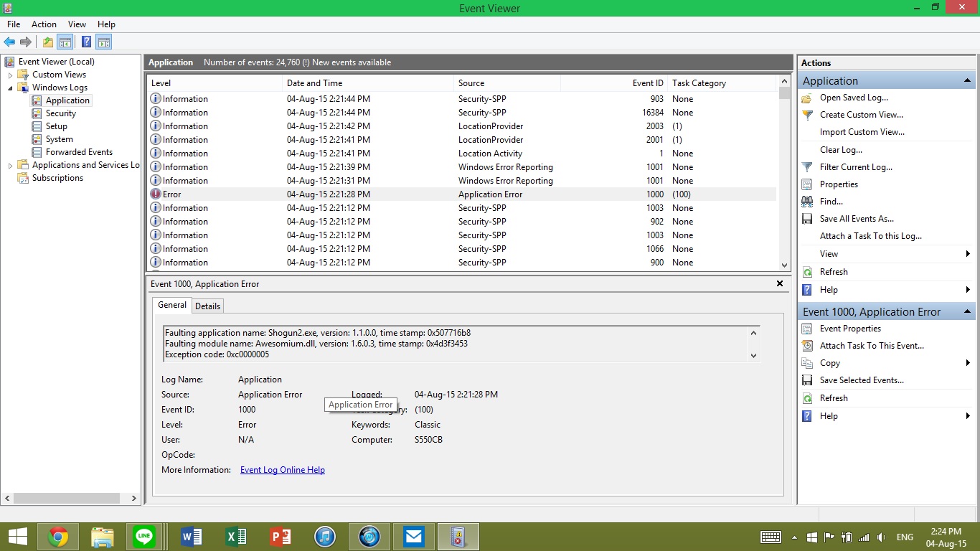Click Save All Events As in Actions
Image resolution: width=980 pixels, height=551 pixels.
[856, 219]
